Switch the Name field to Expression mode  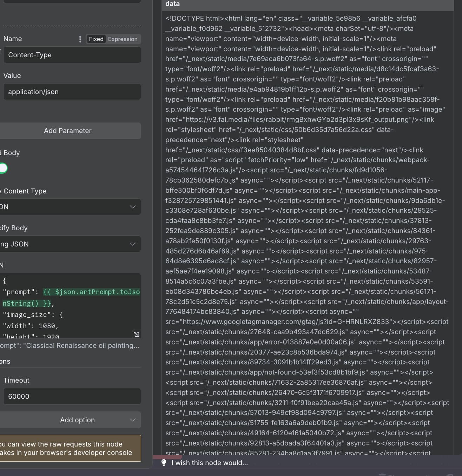coord(123,39)
